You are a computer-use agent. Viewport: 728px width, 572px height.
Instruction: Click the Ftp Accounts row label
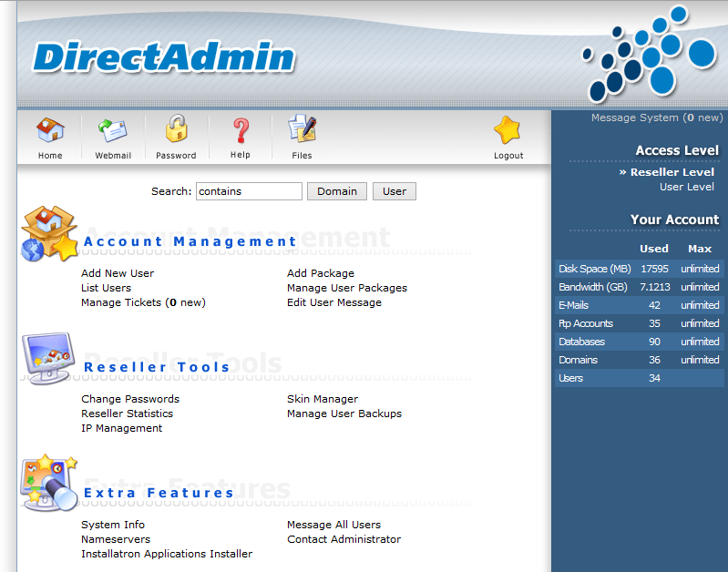[586, 323]
